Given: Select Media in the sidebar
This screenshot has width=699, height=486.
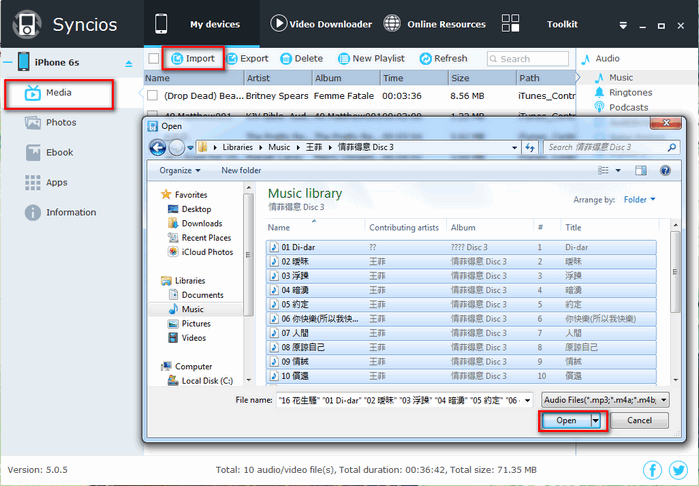Looking at the screenshot, I should [x=59, y=94].
